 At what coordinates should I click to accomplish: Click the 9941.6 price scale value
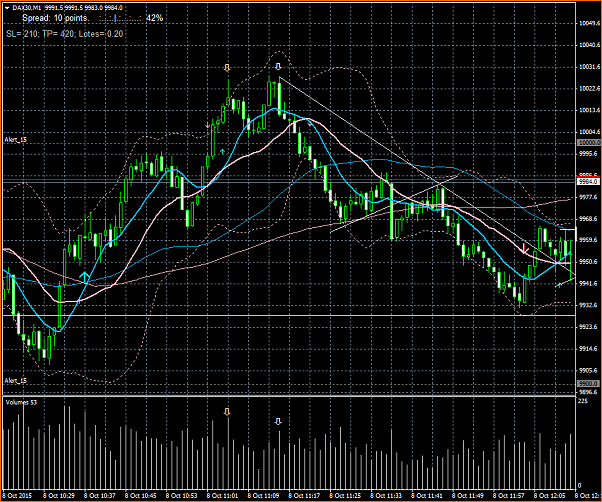(x=589, y=284)
